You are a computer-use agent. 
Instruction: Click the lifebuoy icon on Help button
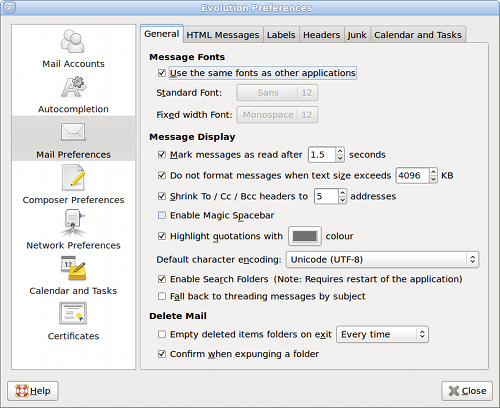tap(22, 391)
